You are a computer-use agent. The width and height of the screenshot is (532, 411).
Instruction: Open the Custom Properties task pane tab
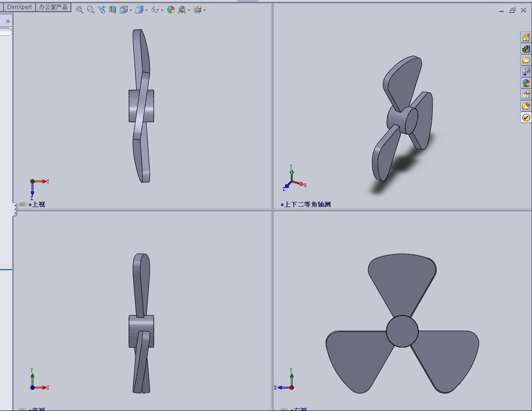point(526,95)
